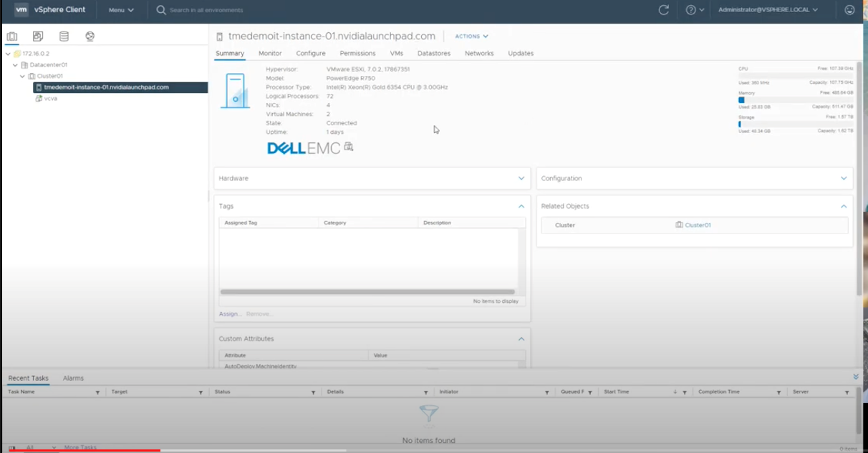Click the icon beside Dell EMC logo
868x453 pixels.
pyautogui.click(x=349, y=147)
